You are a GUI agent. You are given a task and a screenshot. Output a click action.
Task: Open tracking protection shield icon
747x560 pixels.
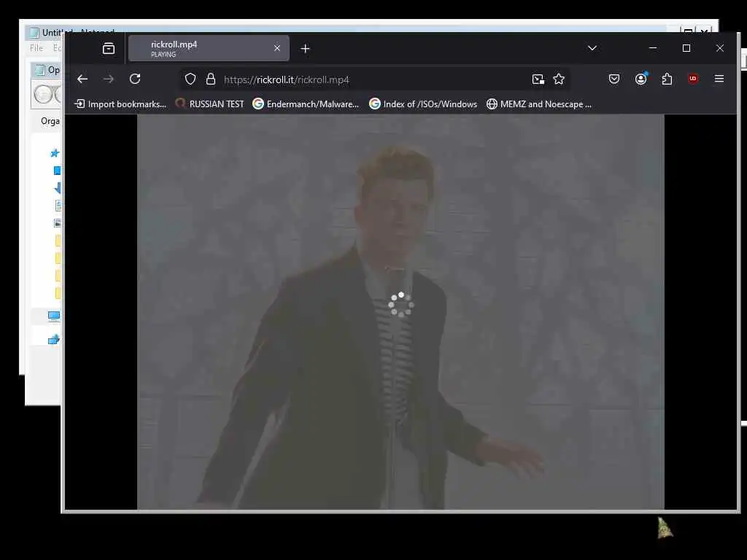[190, 79]
